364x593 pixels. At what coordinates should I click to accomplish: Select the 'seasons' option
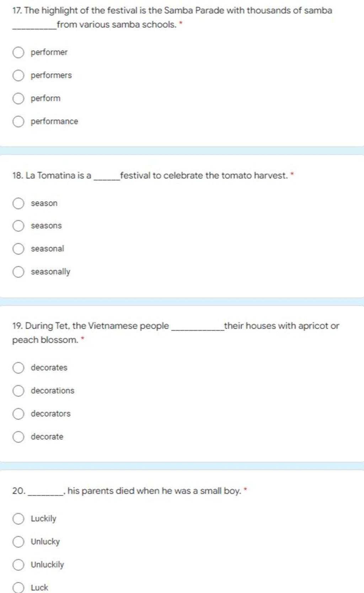[18, 226]
